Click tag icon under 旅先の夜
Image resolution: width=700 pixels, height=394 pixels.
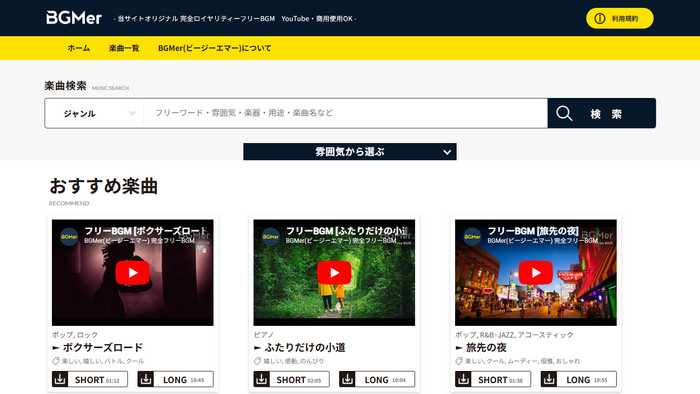click(459, 361)
